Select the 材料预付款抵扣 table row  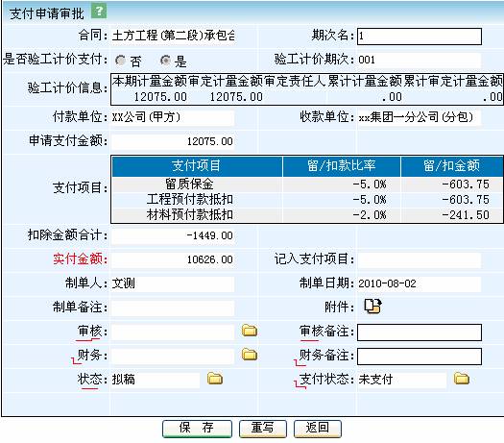click(307, 215)
